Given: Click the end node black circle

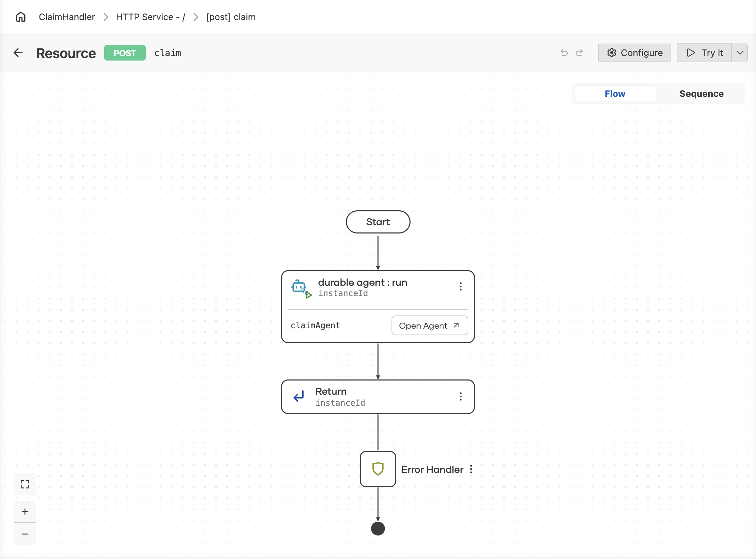Looking at the screenshot, I should (x=378, y=529).
